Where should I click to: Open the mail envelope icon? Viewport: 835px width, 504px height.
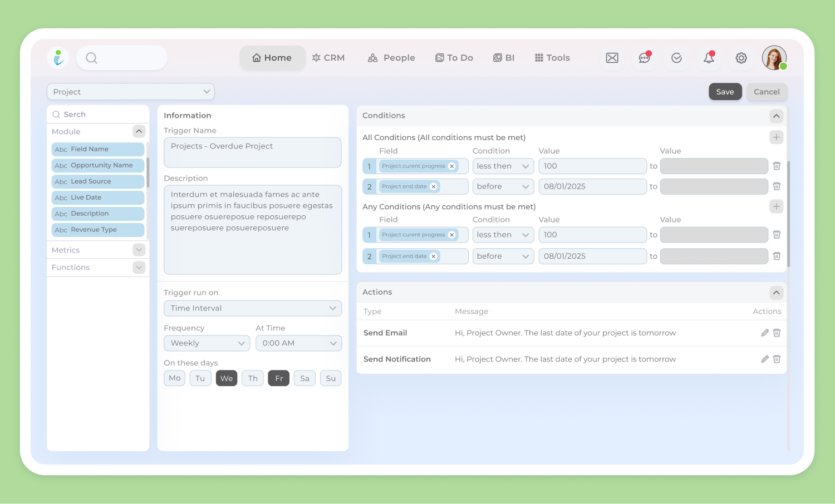tap(612, 58)
